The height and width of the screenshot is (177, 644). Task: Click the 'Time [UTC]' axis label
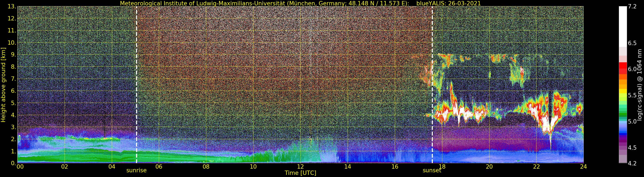tap(300, 173)
